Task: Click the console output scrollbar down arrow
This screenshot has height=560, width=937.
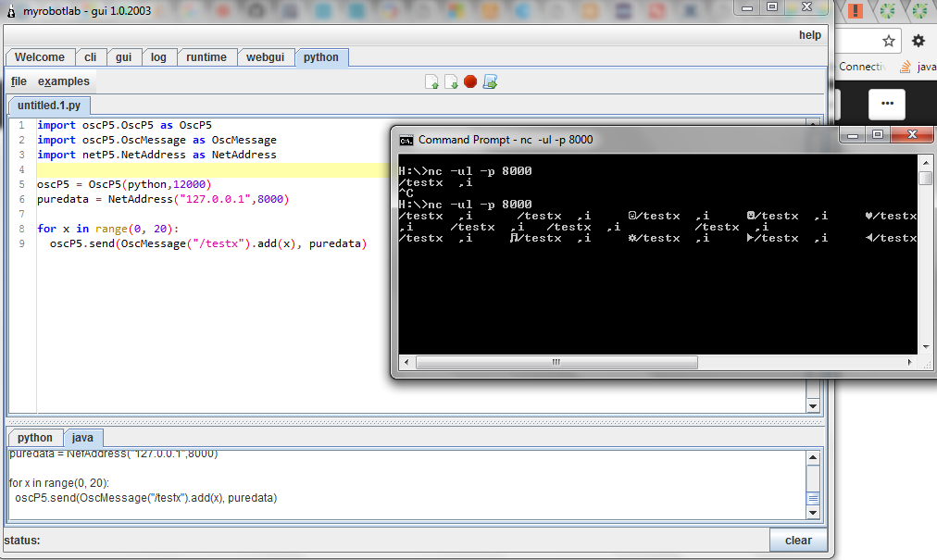Action: point(813,512)
